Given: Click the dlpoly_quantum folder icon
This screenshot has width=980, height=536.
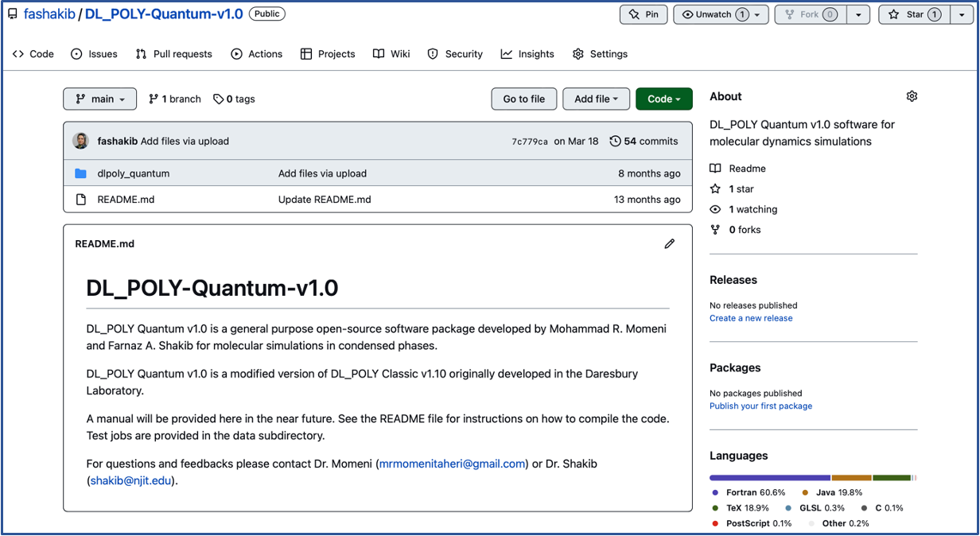Looking at the screenshot, I should [80, 173].
